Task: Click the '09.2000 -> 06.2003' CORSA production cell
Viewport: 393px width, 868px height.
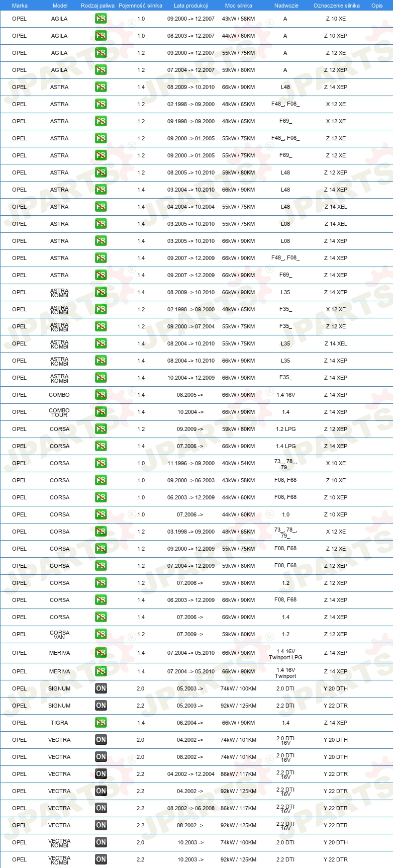Action: pos(191,480)
